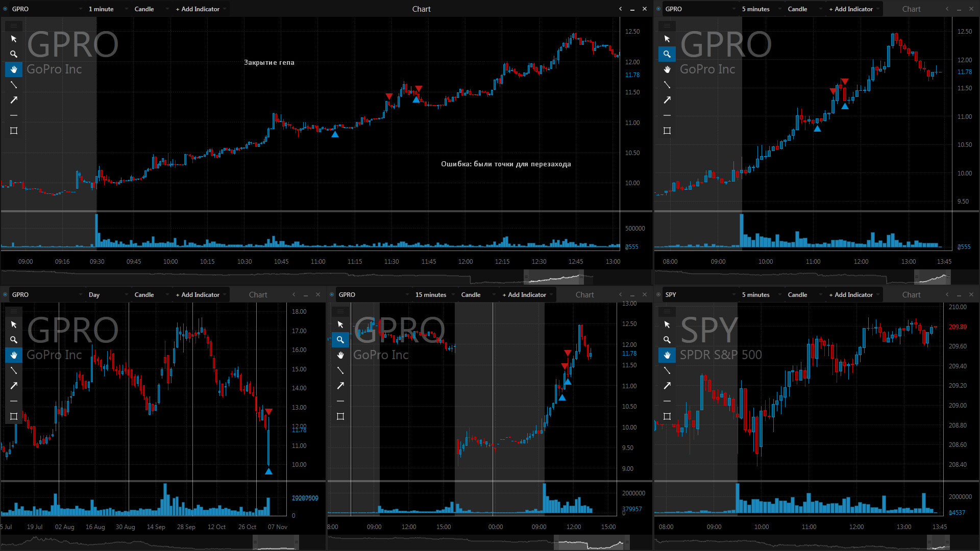Viewport: 980px width, 551px height.
Task: Open hamburger menu of GPRO 1 minute chart toolbar
Action: pyautogui.click(x=14, y=26)
